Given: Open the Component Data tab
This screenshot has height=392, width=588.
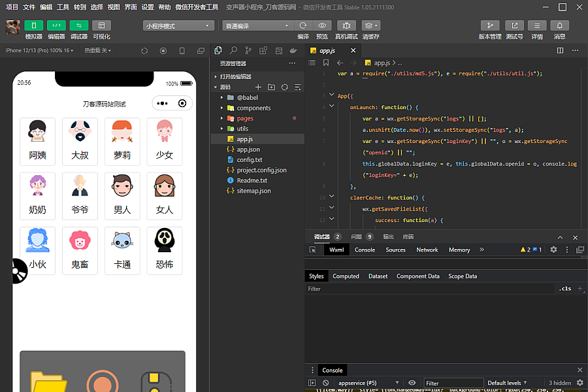Looking at the screenshot, I should click(418, 276).
